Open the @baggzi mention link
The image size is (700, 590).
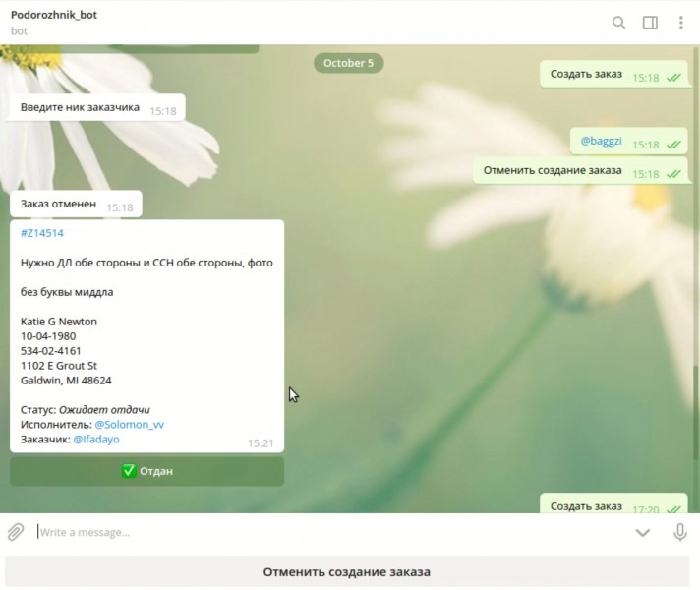click(601, 141)
